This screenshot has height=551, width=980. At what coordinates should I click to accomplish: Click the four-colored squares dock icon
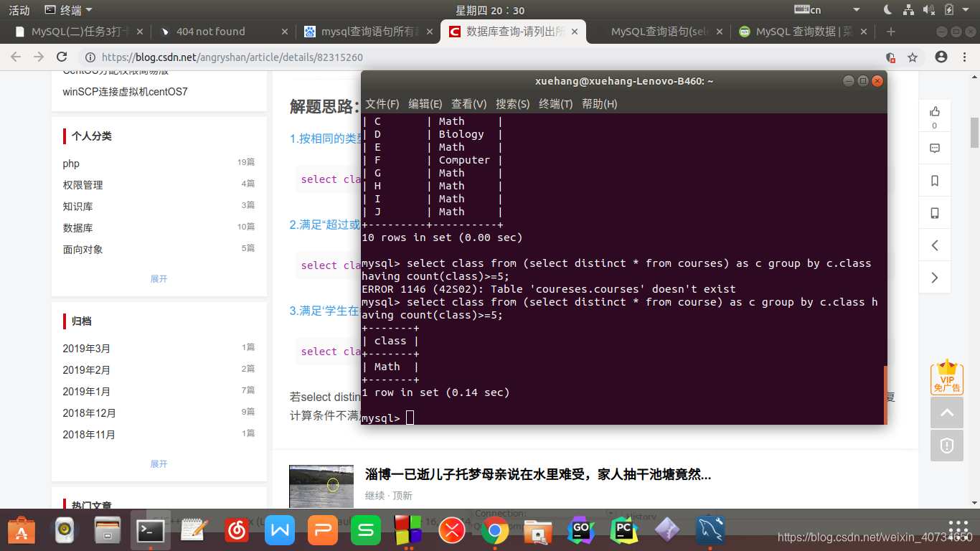(x=409, y=531)
